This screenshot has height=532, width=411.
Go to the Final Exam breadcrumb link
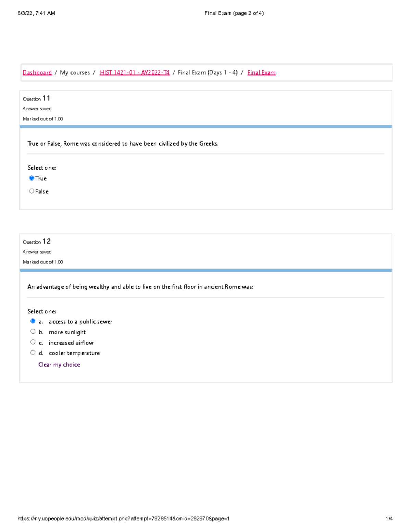click(261, 73)
